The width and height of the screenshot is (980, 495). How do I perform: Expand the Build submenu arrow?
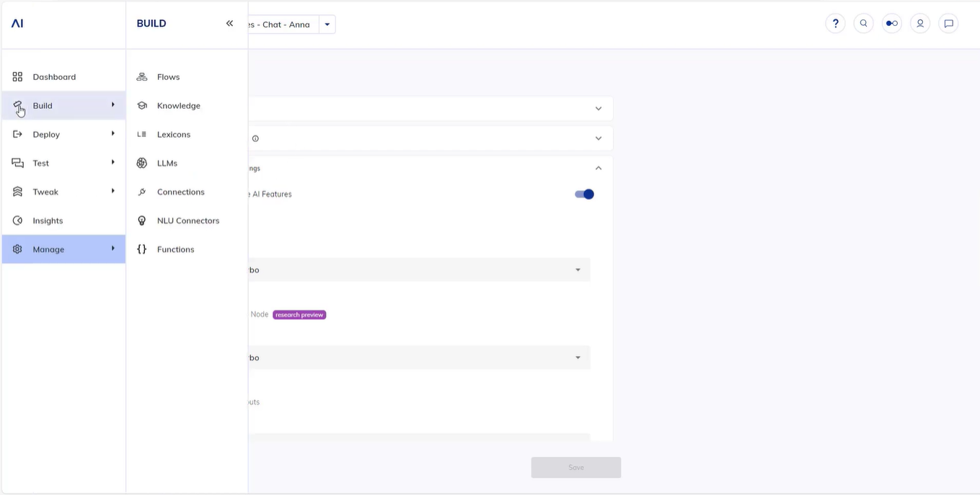point(112,105)
